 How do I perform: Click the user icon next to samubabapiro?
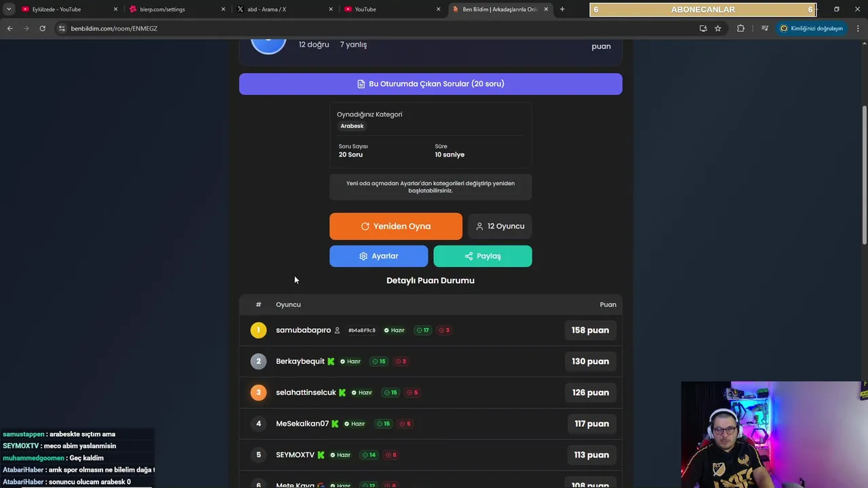point(337,330)
